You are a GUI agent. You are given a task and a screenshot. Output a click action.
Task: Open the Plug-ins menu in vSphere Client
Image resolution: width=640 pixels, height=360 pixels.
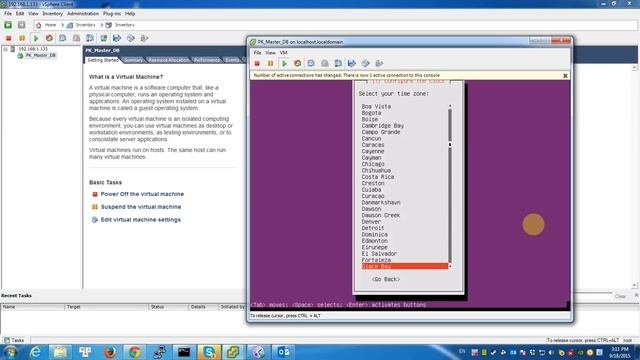click(x=112, y=13)
